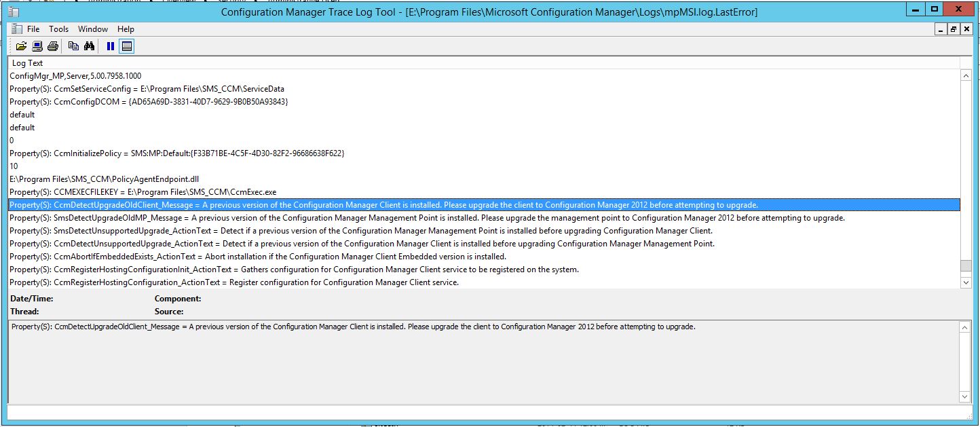Click the Source label in details
The width and height of the screenshot is (980, 427).
coord(169,312)
